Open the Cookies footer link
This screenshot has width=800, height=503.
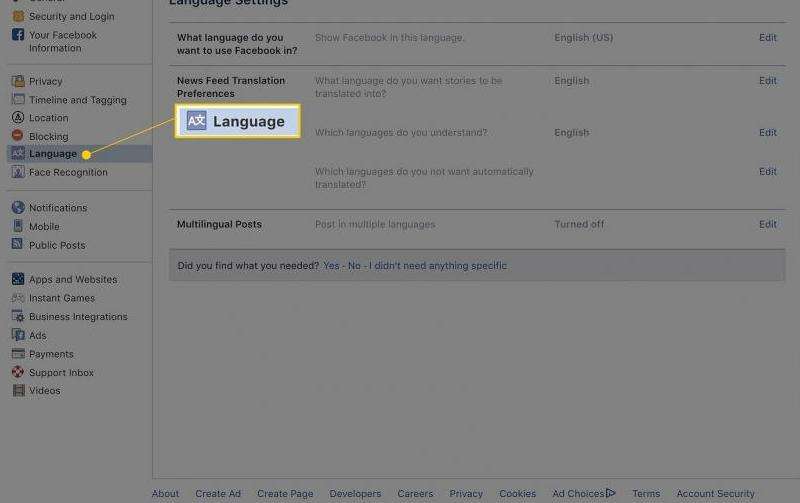tap(517, 494)
